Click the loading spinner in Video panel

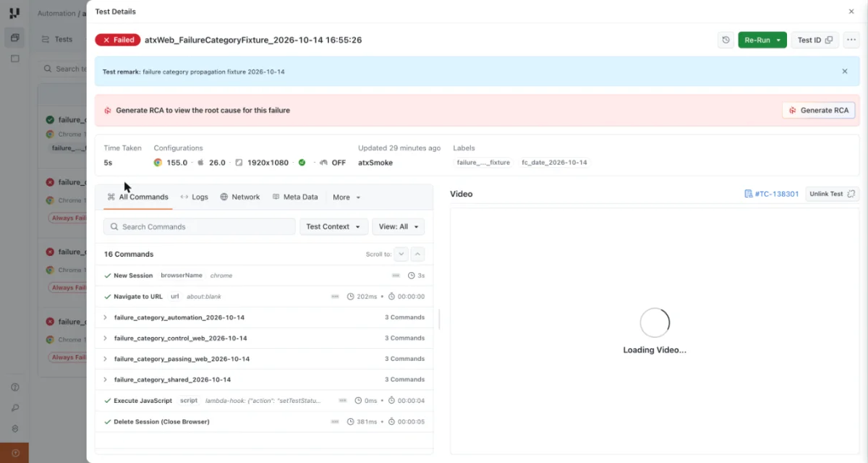pos(655,323)
